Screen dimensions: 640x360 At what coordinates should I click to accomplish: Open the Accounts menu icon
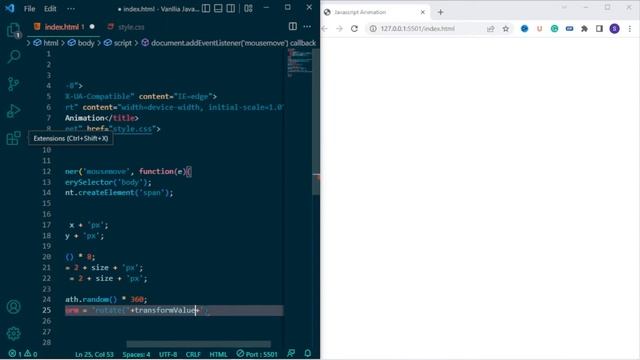(13, 307)
